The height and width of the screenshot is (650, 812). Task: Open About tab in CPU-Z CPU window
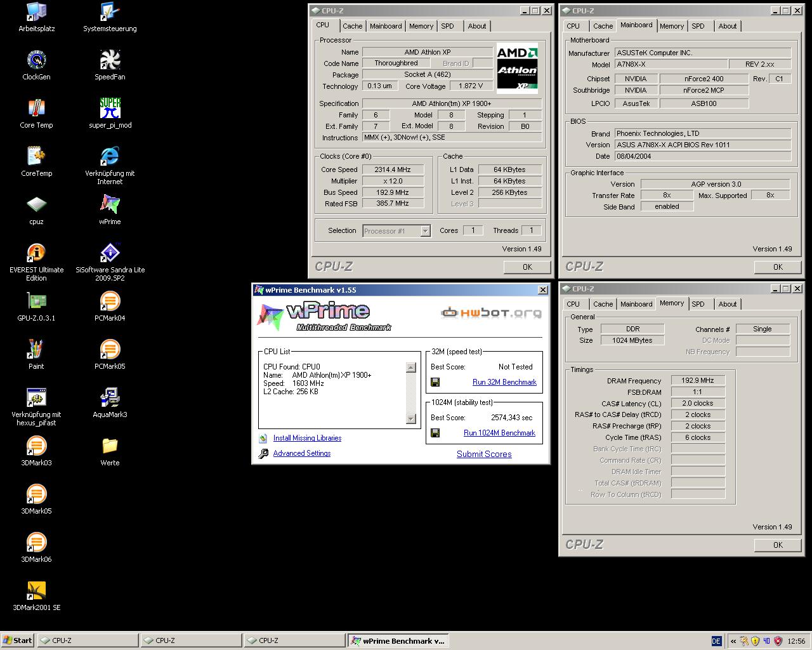(x=477, y=26)
